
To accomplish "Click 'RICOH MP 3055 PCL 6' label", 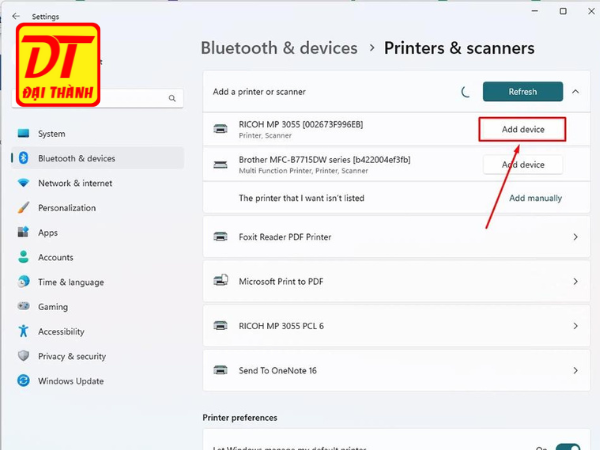I will pos(281,326).
